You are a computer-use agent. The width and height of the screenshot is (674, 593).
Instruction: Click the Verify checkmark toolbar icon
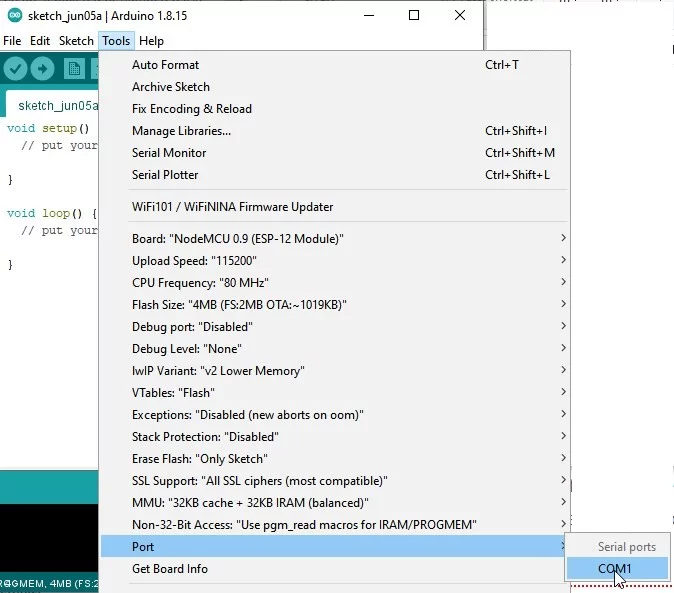(x=15, y=69)
